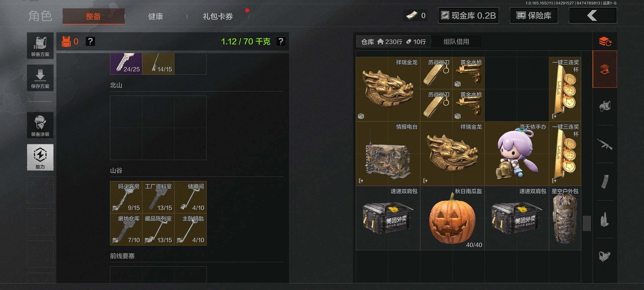This screenshot has width=644, height=290.
Task: Click the 保存方案 save scheme icon
Action: 40,78
